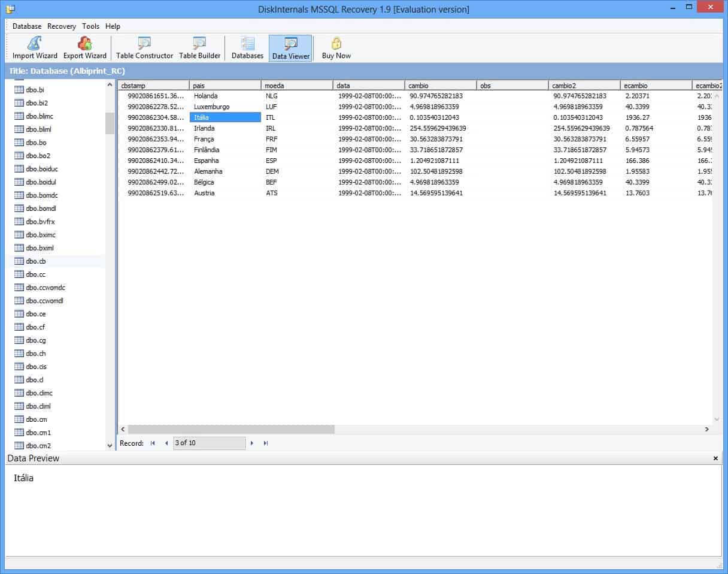Viewport: 728px width, 574px height.
Task: Click the ecambio column header
Action: pyautogui.click(x=656, y=86)
